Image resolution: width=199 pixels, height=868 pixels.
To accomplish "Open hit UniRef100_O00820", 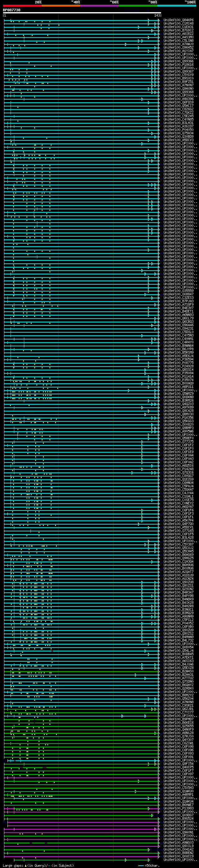I will pyautogui.click(x=178, y=425).
